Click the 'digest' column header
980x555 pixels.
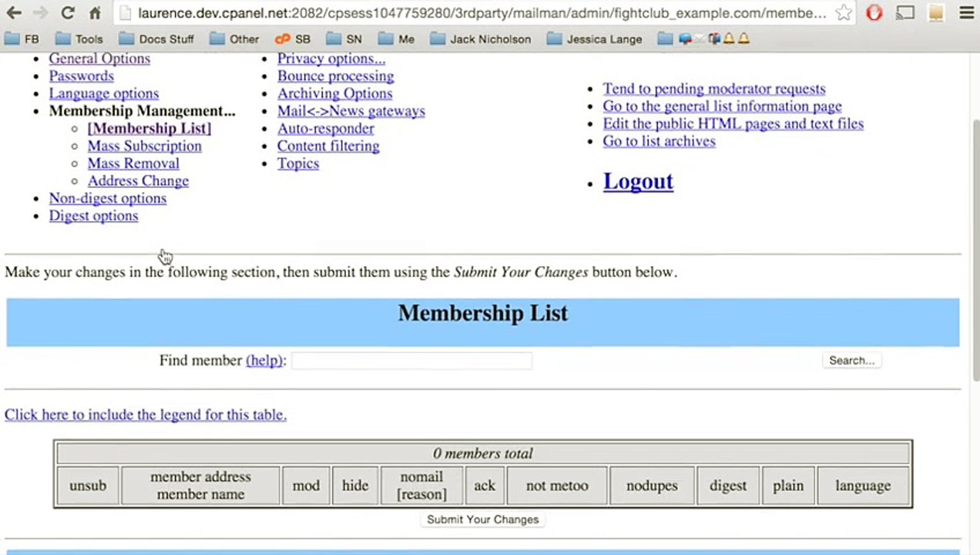point(728,486)
